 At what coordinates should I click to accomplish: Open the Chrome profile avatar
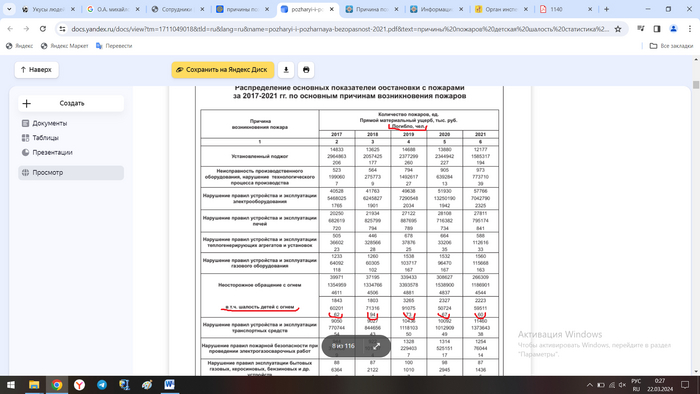pos(673,29)
